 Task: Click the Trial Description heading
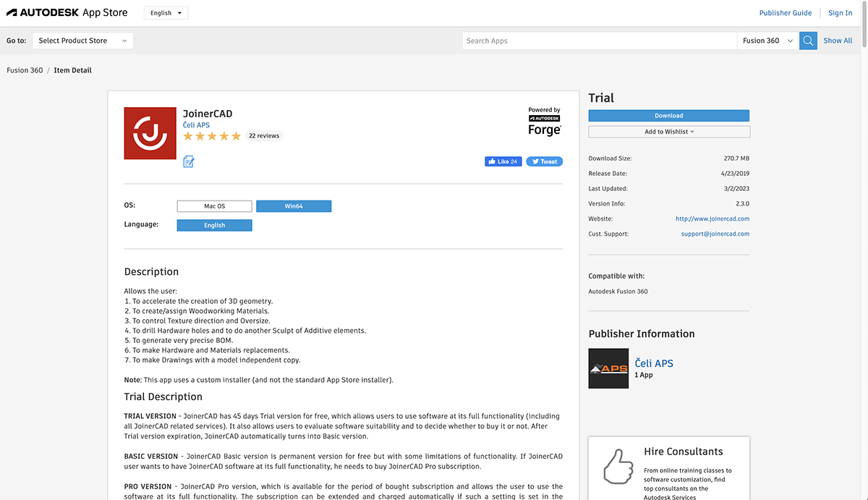coord(163,397)
